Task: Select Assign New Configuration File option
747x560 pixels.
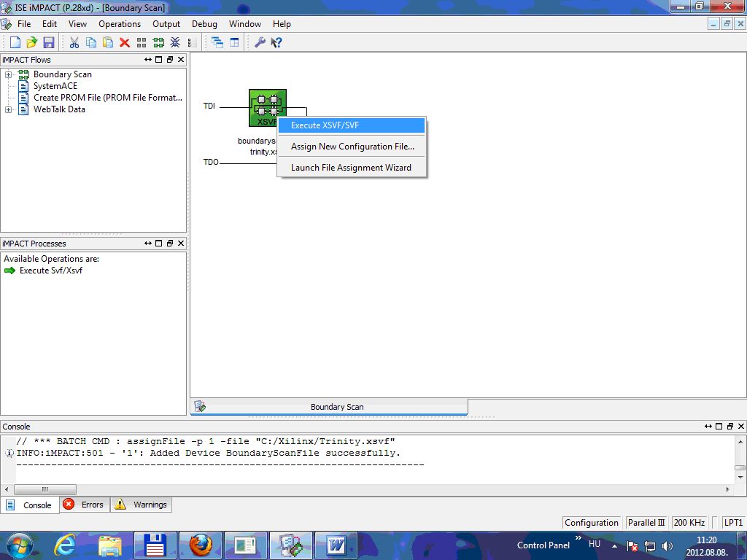Action: coord(352,147)
